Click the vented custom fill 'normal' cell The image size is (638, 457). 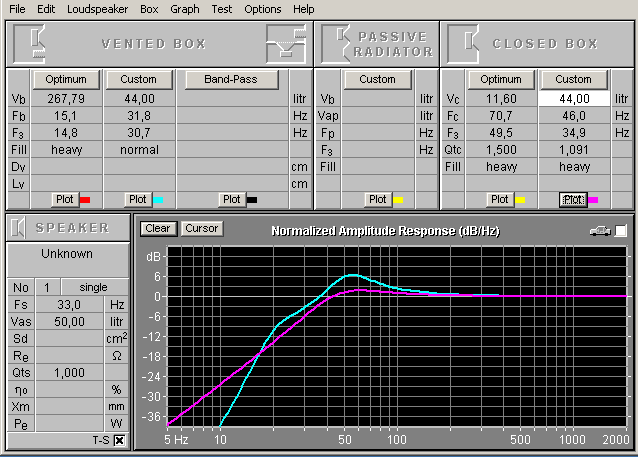point(140,150)
